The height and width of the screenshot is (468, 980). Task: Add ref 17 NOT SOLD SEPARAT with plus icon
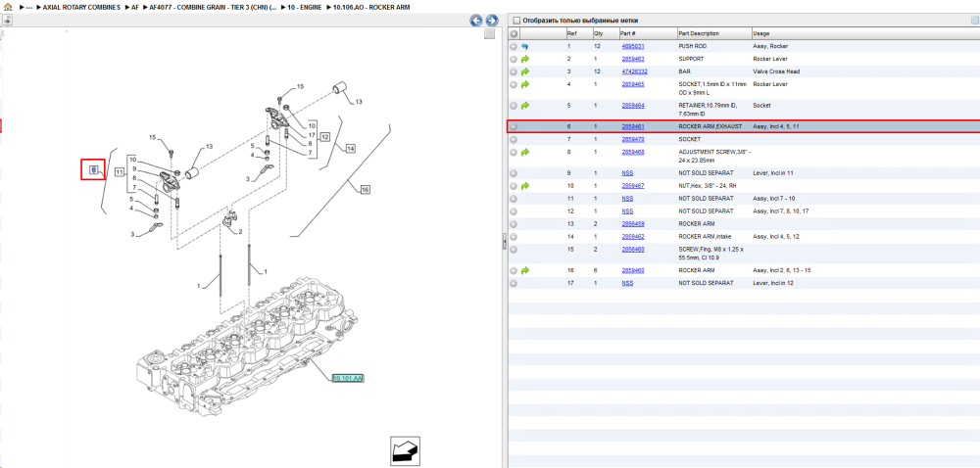click(x=514, y=283)
